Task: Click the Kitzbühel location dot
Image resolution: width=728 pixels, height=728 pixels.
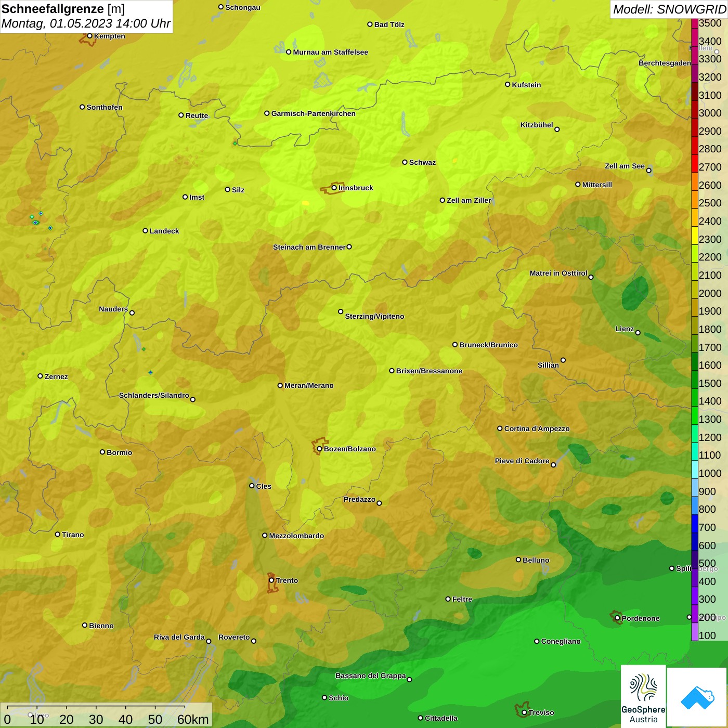Action: tap(557, 129)
